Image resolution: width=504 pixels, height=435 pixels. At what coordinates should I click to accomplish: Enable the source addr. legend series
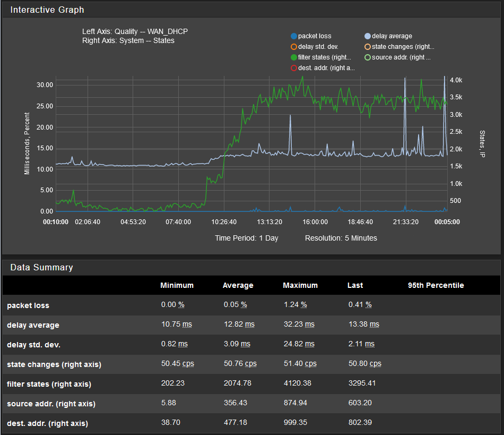pyautogui.click(x=397, y=57)
